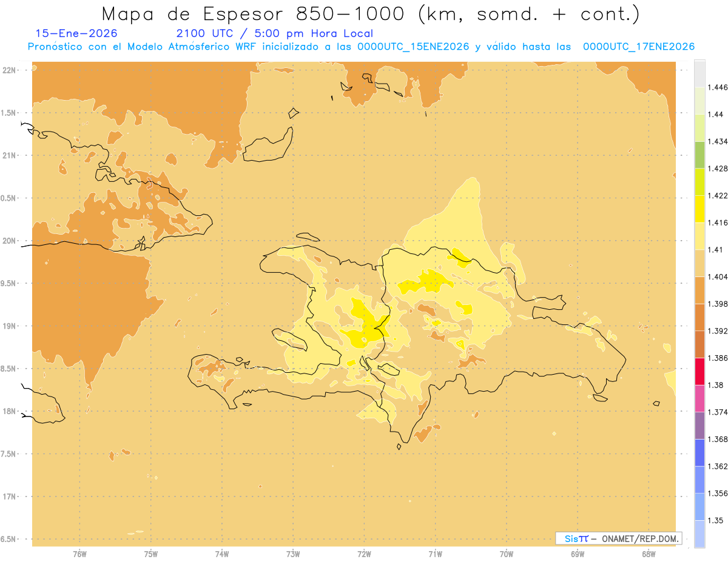Click the purple legend swatch between 1.374 and 1.368
728x562 pixels.
pos(699,426)
